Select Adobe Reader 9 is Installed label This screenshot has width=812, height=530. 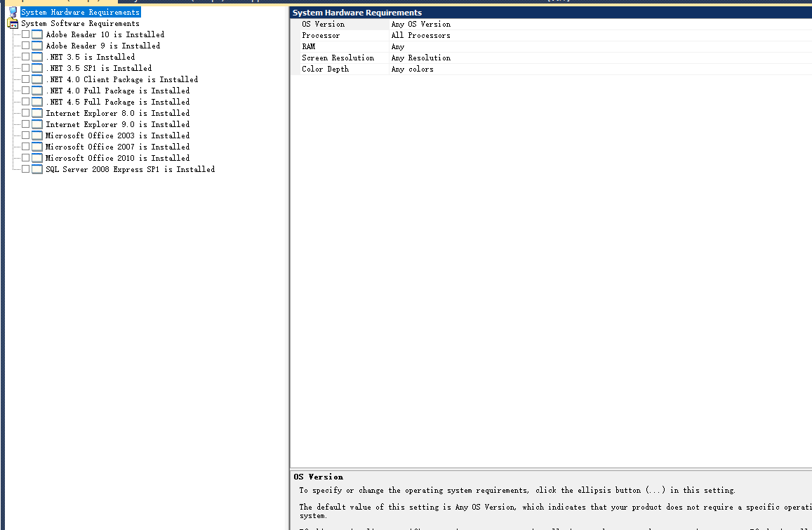103,46
